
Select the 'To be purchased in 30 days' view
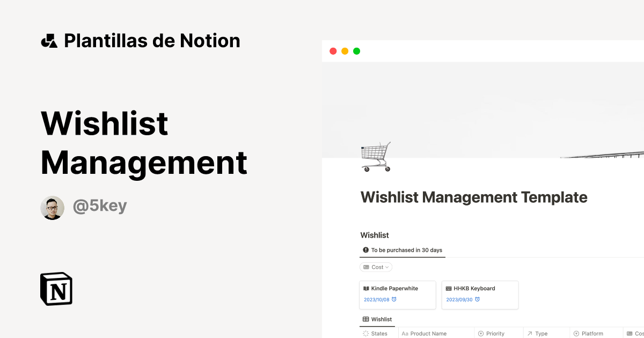point(402,250)
